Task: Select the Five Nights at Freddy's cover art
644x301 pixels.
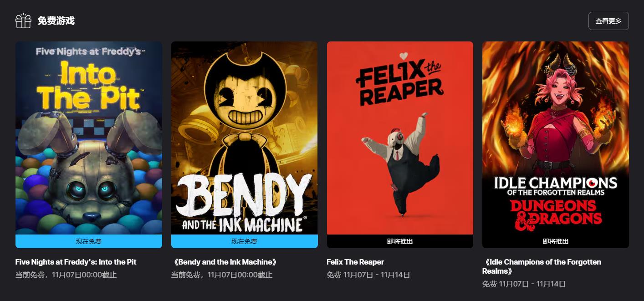Action: point(89,138)
